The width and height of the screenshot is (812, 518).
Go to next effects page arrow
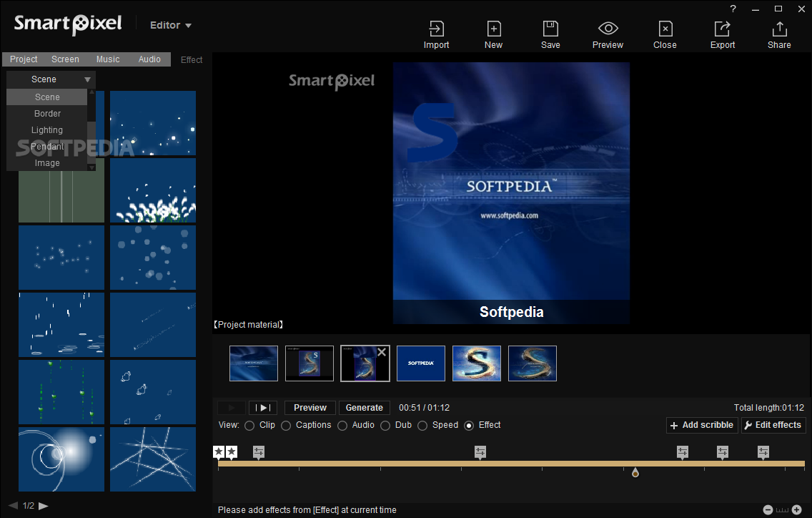click(44, 506)
